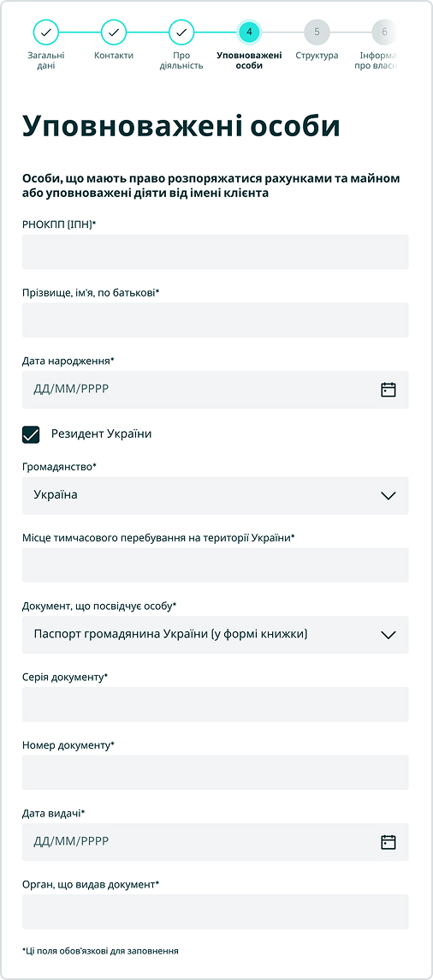Screen dimensions: 433x980
Task: Expand the Громадянство dropdown chevron
Action: click(389, 496)
